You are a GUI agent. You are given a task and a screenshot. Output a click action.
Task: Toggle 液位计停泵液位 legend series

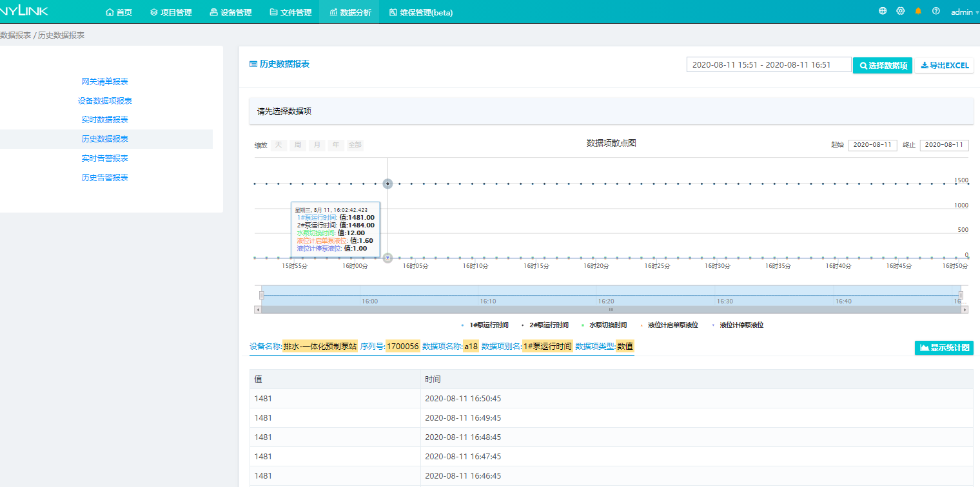point(738,325)
